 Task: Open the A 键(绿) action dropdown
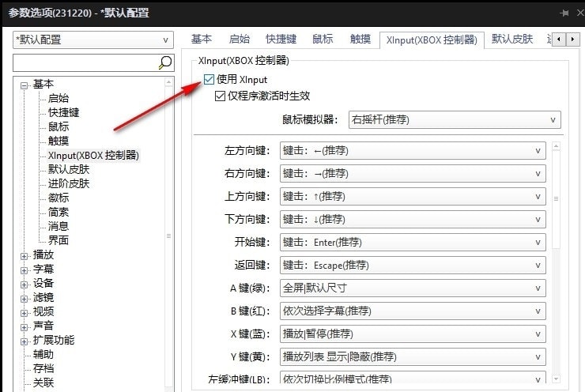[413, 288]
